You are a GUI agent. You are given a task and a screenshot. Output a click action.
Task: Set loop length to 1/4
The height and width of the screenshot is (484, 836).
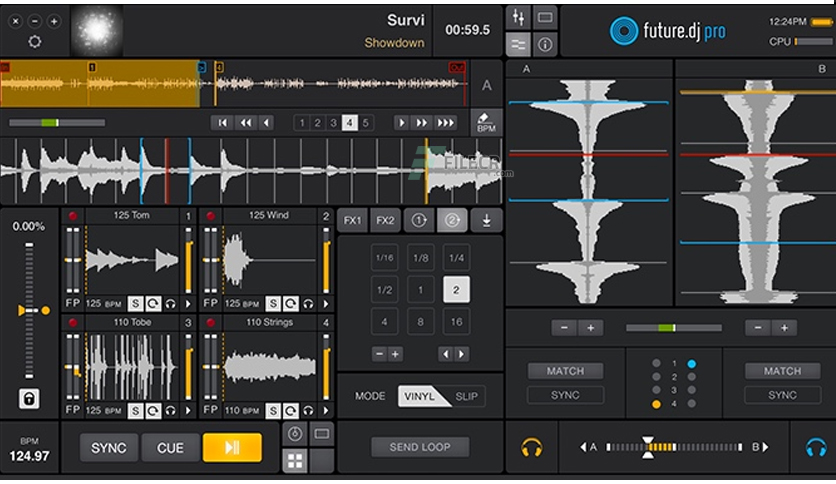point(456,258)
